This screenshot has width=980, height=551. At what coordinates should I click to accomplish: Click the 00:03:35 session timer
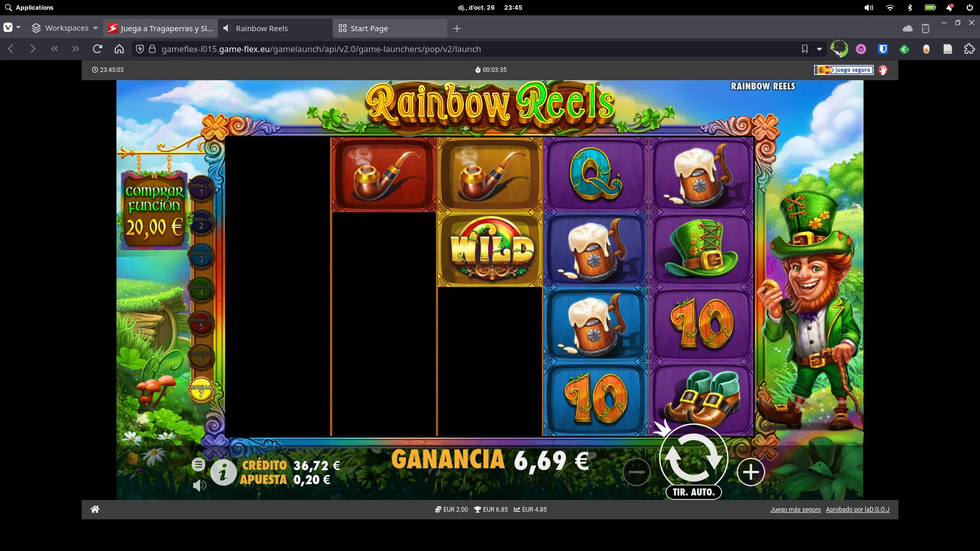pos(491,70)
